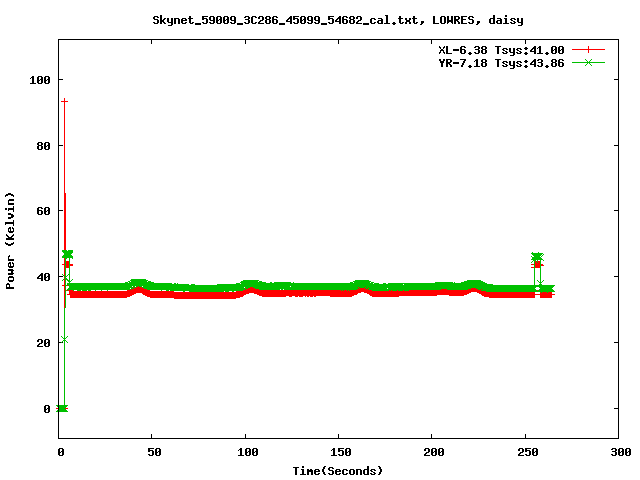Image resolution: width=640 pixels, height=480 pixels.
Task: Click the plot title Skynet_59009_3C286 cal.txt
Action: [x=338, y=20]
